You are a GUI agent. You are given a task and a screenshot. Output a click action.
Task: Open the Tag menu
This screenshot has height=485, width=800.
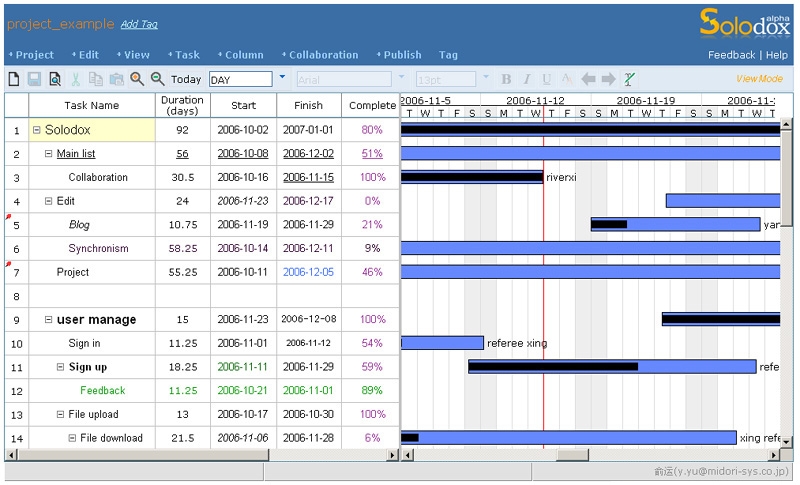tap(448, 55)
